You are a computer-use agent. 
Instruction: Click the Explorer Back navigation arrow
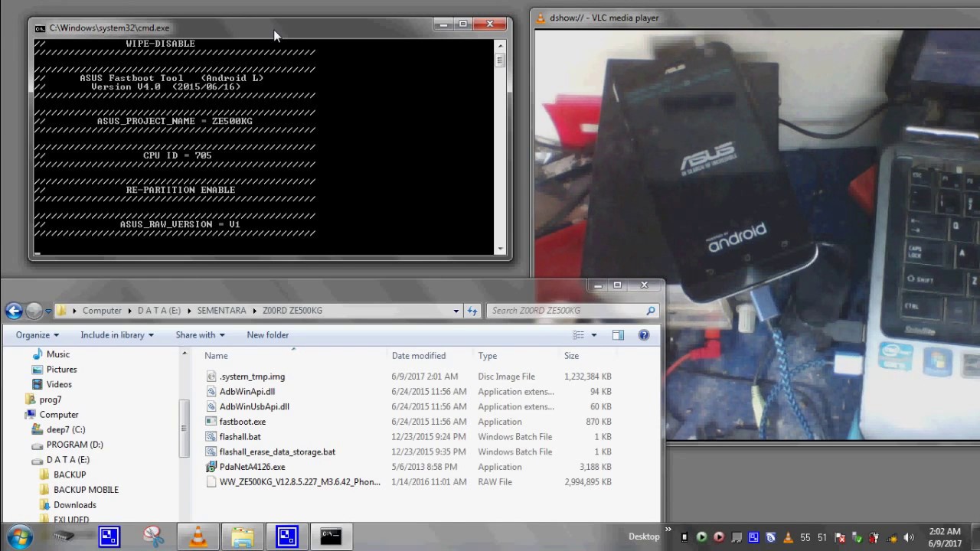pyautogui.click(x=13, y=311)
